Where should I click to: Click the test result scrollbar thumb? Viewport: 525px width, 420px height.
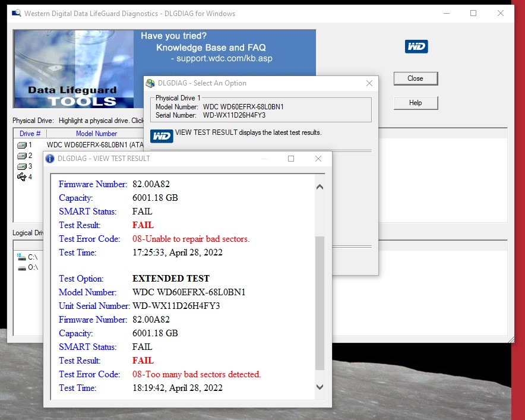click(320, 303)
